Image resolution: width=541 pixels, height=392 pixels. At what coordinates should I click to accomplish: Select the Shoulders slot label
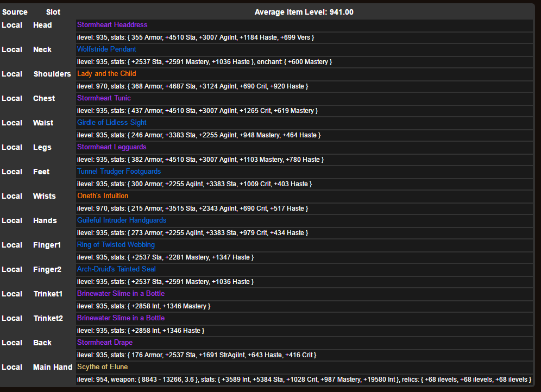tap(52, 74)
